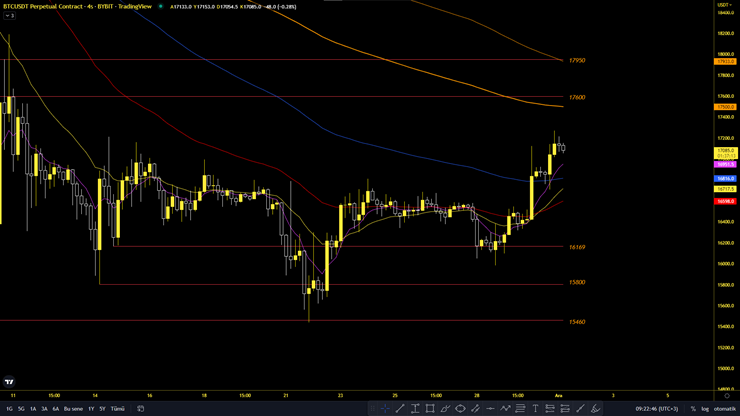This screenshot has height=416, width=740.
Task: Toggle percent scale mode
Action: click(693, 408)
